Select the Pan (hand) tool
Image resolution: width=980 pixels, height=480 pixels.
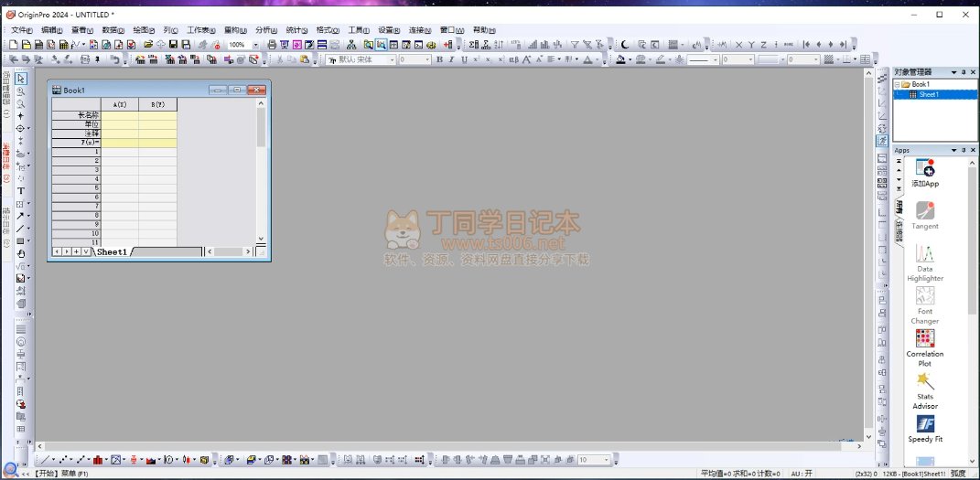coord(20,253)
